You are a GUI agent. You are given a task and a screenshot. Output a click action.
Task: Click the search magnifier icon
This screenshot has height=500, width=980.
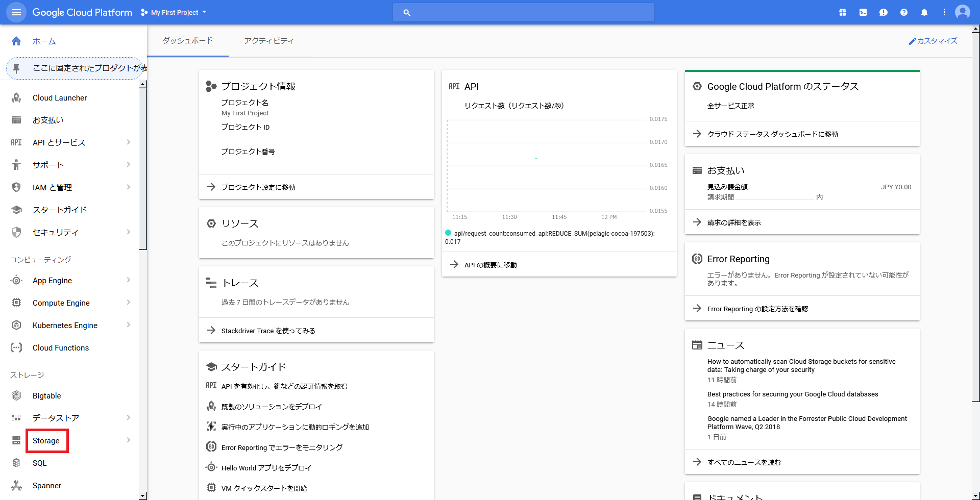[x=407, y=12]
